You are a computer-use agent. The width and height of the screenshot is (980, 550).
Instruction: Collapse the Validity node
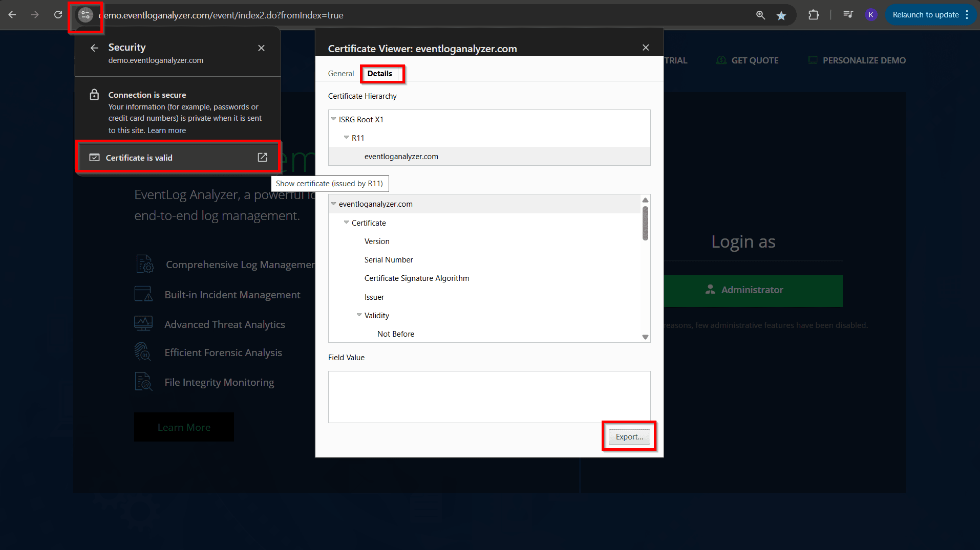tap(359, 315)
